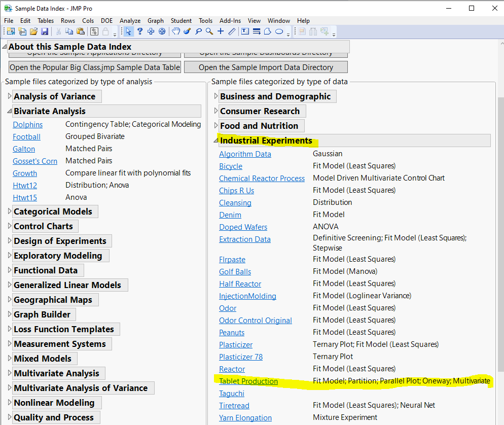Select the Magnifier zoom tool
The width and height of the screenshot is (504, 425).
point(209,31)
